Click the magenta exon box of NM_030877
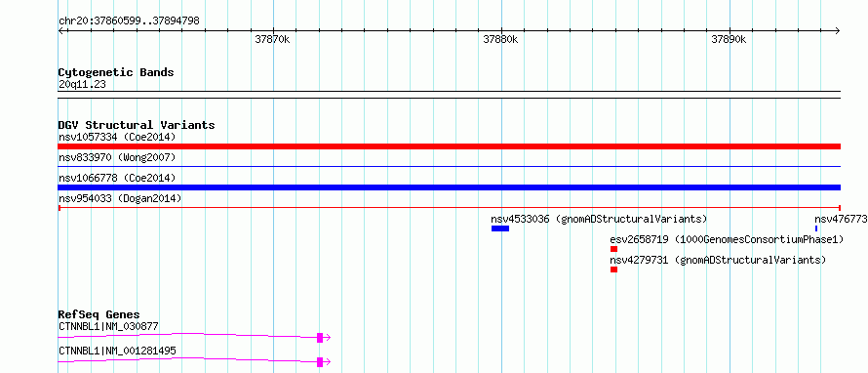The height and width of the screenshot is (373, 868). (x=320, y=338)
